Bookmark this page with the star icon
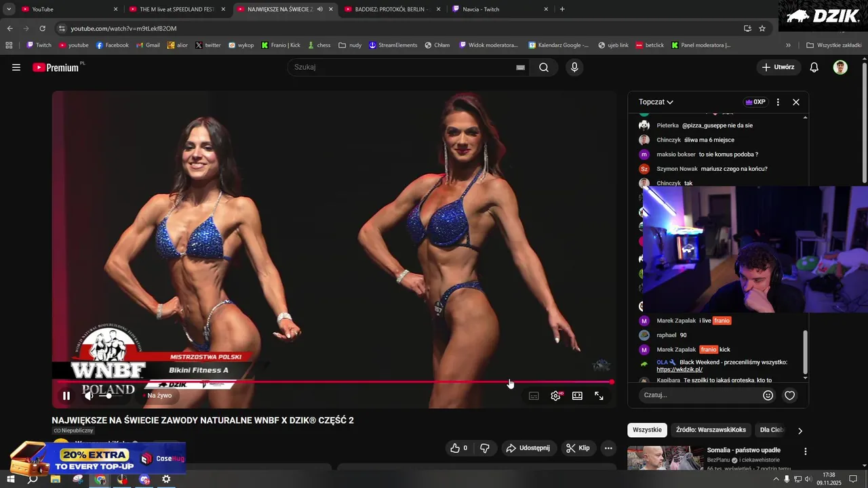 (762, 28)
